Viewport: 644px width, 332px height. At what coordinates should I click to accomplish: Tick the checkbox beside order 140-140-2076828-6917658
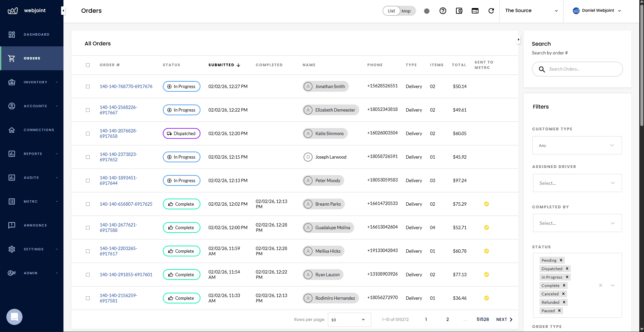point(88,133)
